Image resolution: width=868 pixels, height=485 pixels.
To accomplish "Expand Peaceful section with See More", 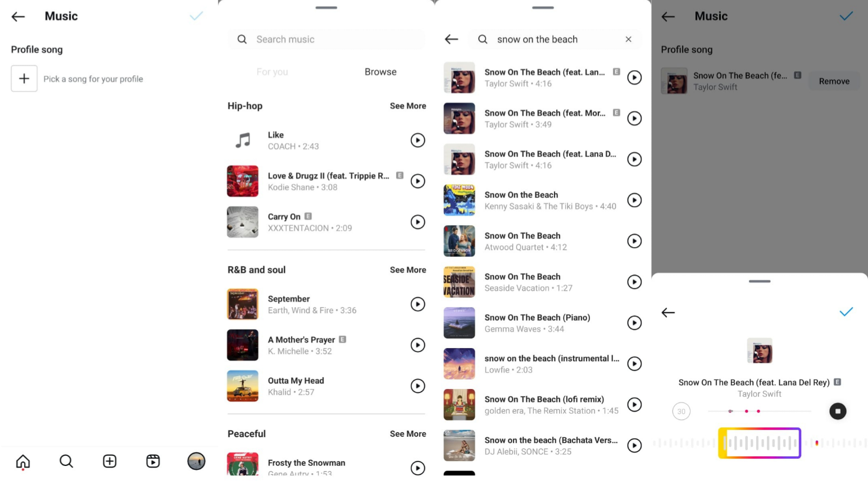I will 408,434.
